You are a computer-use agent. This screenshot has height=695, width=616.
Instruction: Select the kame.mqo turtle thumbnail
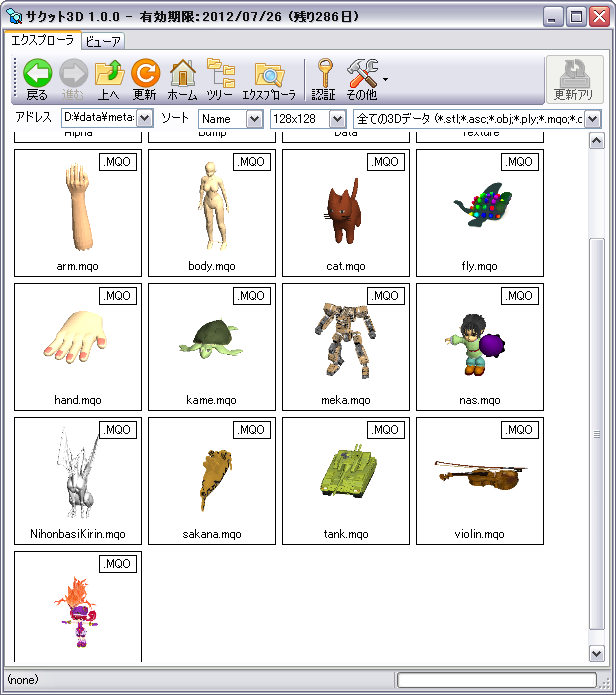coord(212,347)
